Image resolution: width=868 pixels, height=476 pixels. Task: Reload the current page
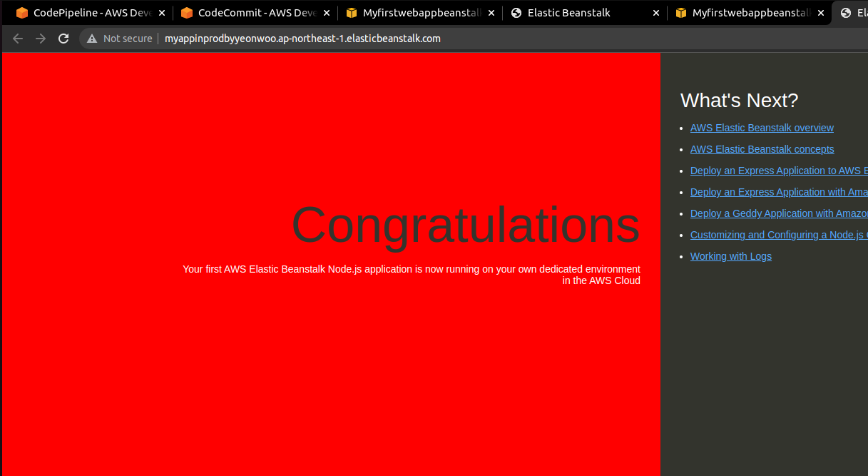coord(63,39)
